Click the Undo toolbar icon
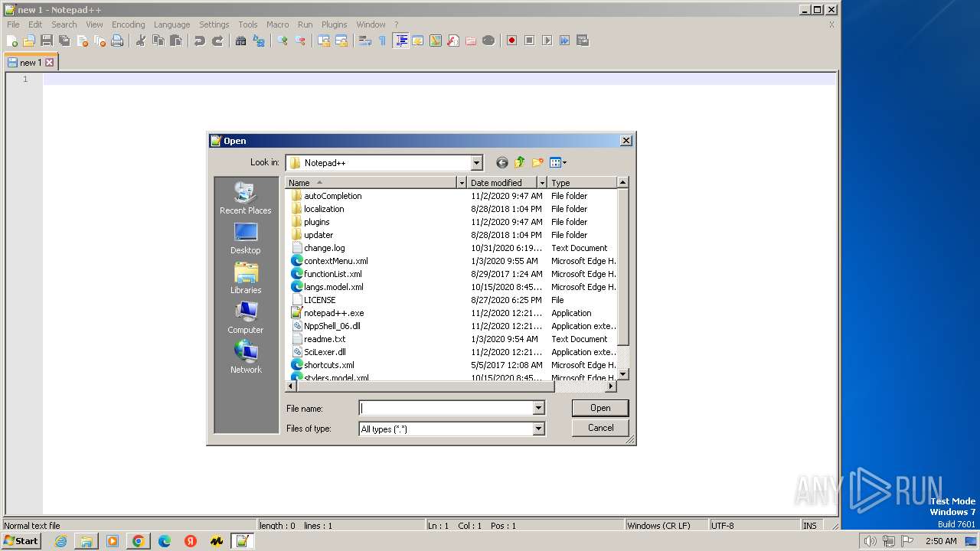Image resolution: width=980 pixels, height=551 pixels. 199,41
